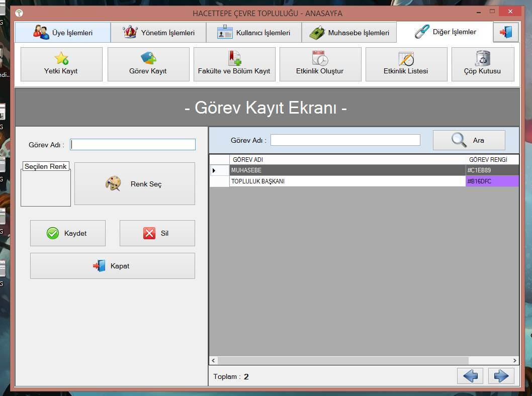Open the Etkinlik Listesi icon
Screen dimensions: 532x396
coord(406,59)
